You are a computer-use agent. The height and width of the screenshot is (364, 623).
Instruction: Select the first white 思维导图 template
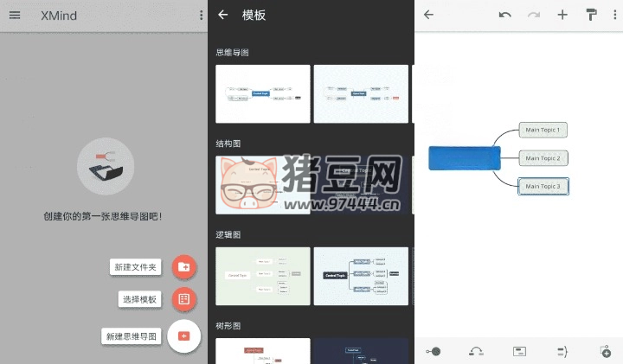(x=263, y=93)
